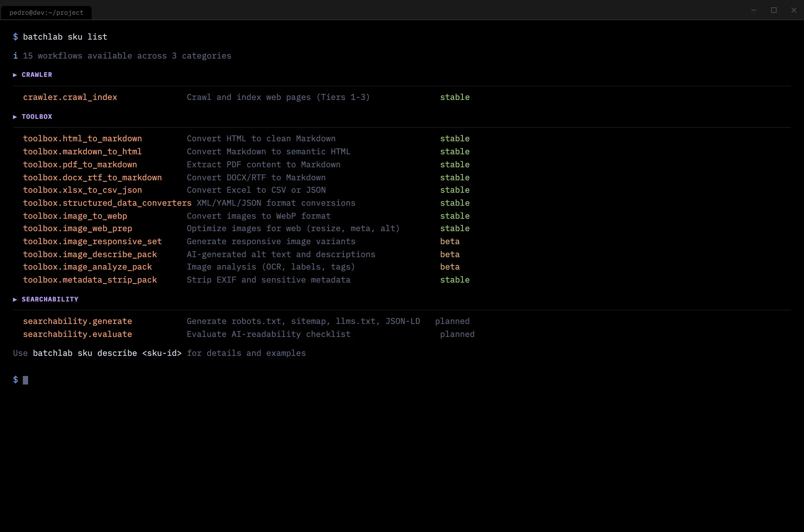This screenshot has height=532, width=804.
Task: Minimize the terminal window
Action: pyautogui.click(x=754, y=10)
